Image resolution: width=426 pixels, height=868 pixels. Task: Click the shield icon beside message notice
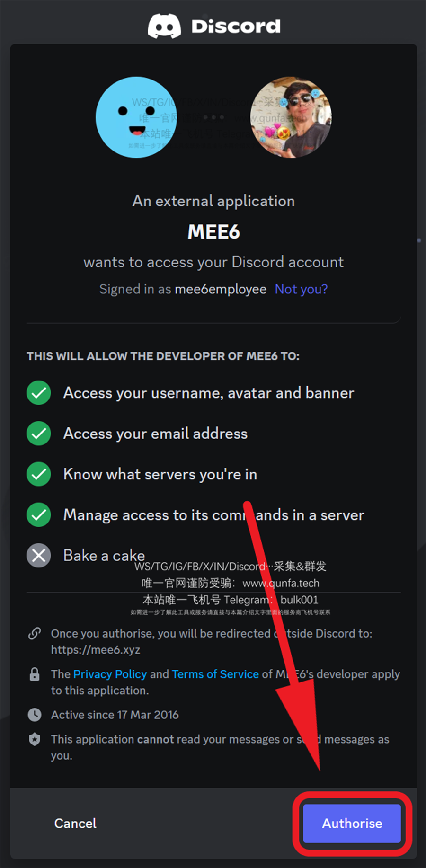pos(35,739)
